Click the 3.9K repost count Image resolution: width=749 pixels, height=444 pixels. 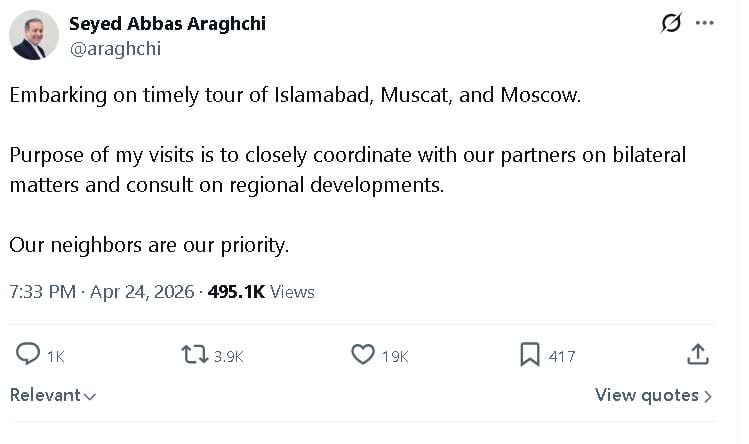point(228,356)
